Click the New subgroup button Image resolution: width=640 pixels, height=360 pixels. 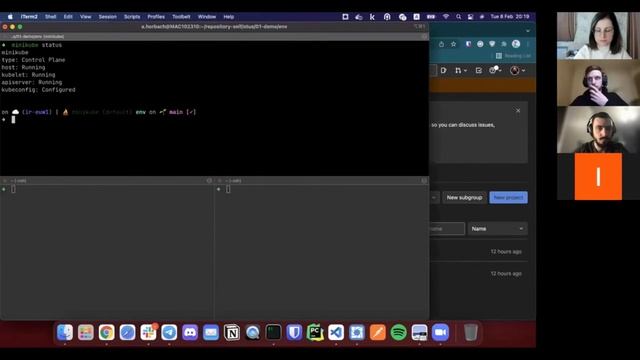[464, 198]
